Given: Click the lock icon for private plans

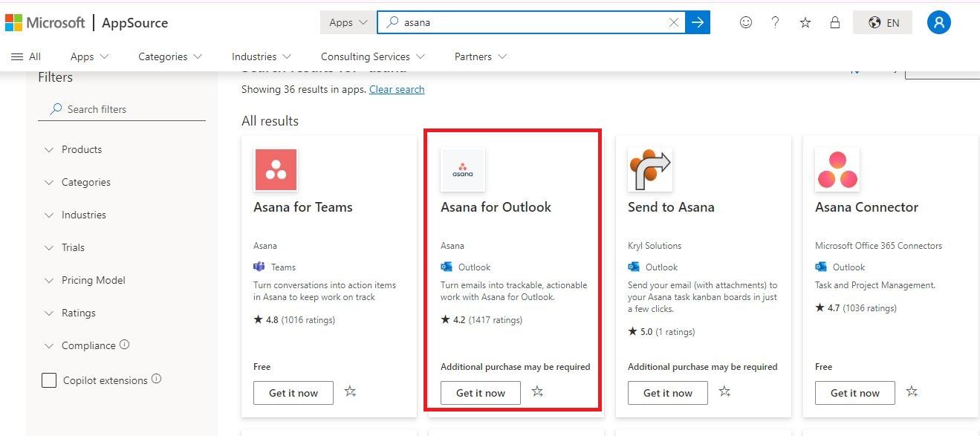Looking at the screenshot, I should (x=834, y=22).
